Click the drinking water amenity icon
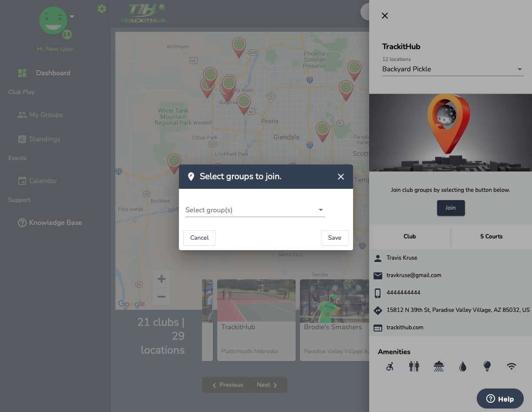Image resolution: width=532 pixels, height=412 pixels. (x=463, y=366)
